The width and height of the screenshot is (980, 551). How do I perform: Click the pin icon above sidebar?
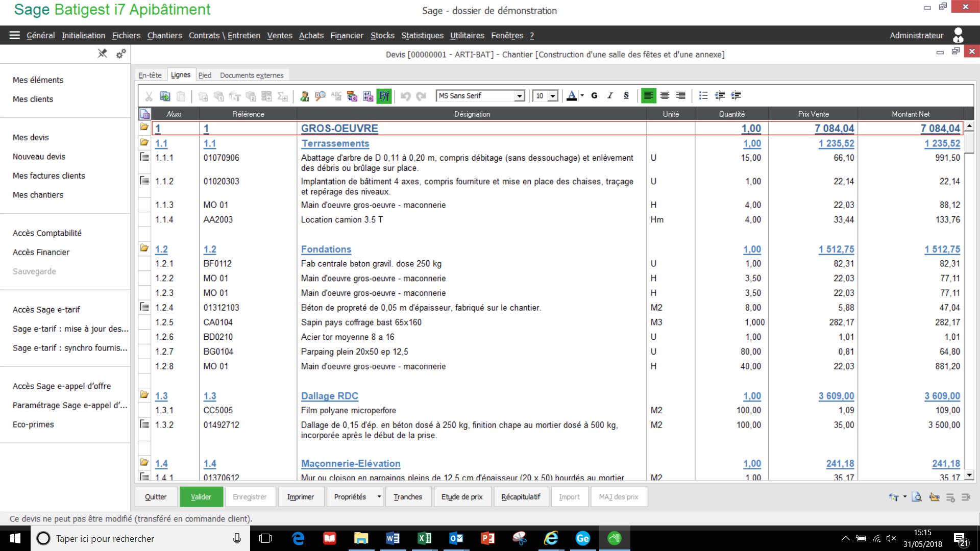(x=103, y=54)
